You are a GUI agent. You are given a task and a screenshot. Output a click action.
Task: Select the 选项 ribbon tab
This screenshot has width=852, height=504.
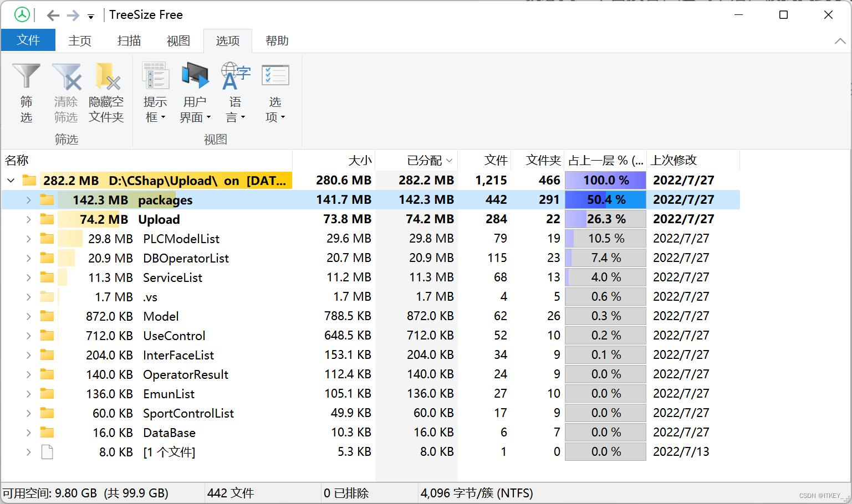click(228, 40)
